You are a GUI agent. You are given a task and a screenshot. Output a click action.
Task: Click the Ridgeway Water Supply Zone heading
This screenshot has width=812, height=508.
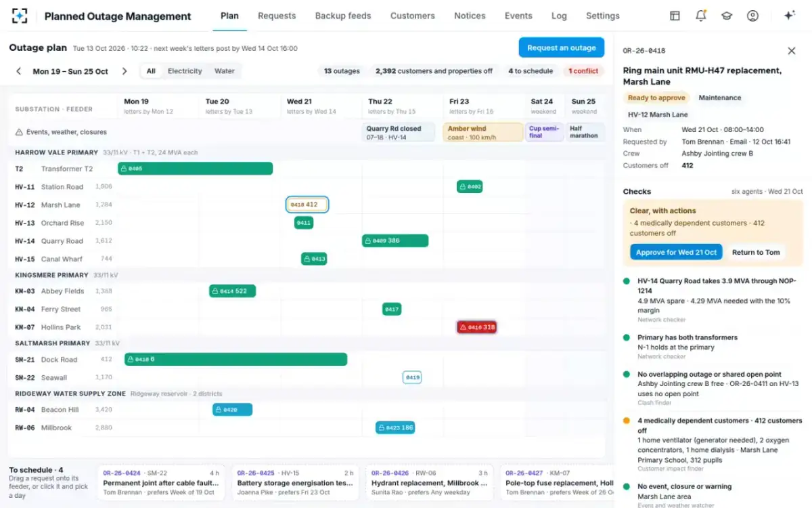tap(70, 394)
